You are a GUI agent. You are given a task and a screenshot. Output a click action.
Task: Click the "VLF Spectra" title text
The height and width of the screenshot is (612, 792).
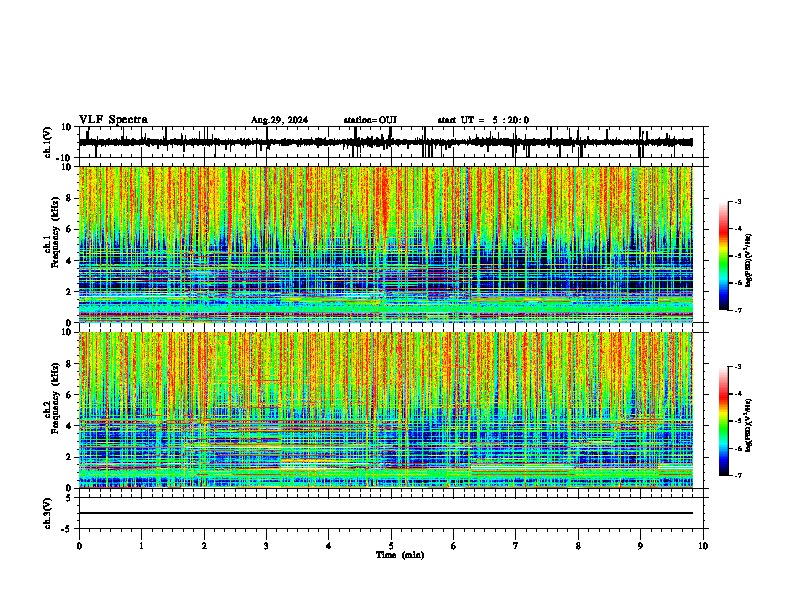coord(113,120)
